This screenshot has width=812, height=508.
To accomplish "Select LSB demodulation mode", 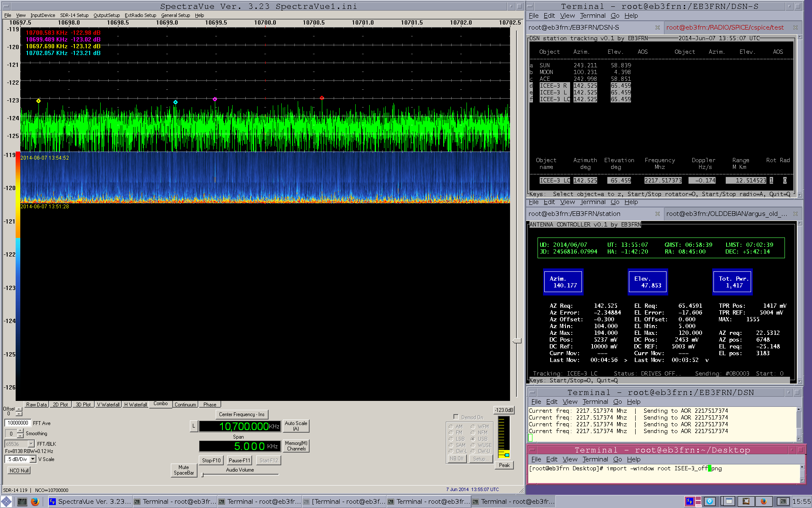I will (451, 439).
